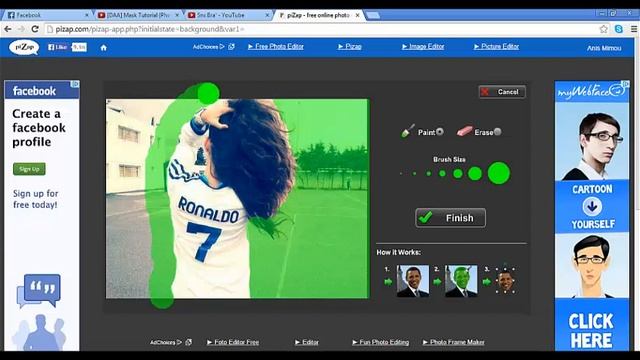
Task: Click the browser back arrow
Action: [x=8, y=29]
